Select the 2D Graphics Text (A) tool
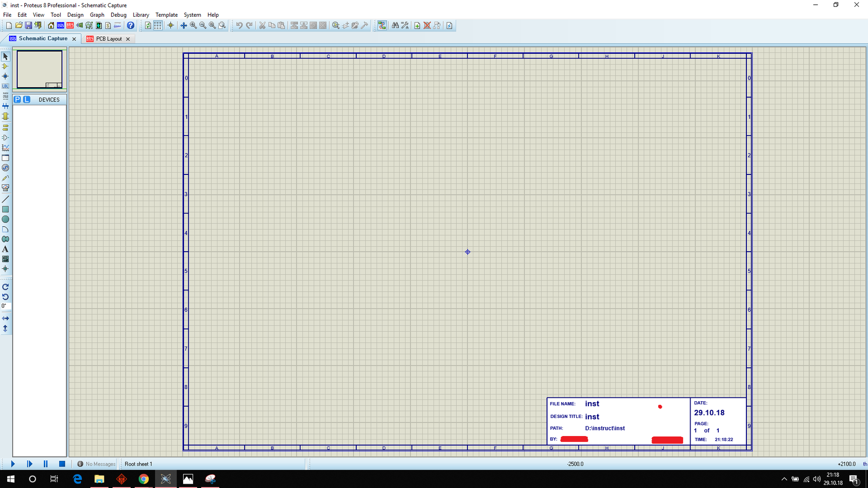 point(5,249)
